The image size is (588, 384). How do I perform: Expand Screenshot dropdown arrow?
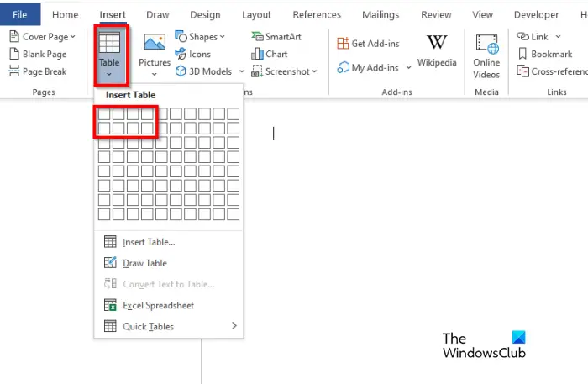click(314, 71)
